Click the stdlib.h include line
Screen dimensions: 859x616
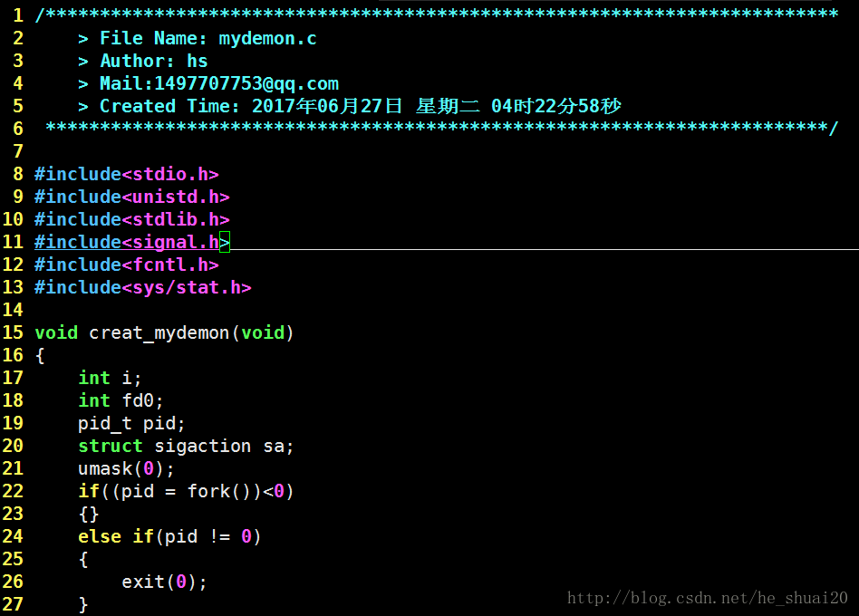[x=131, y=219]
